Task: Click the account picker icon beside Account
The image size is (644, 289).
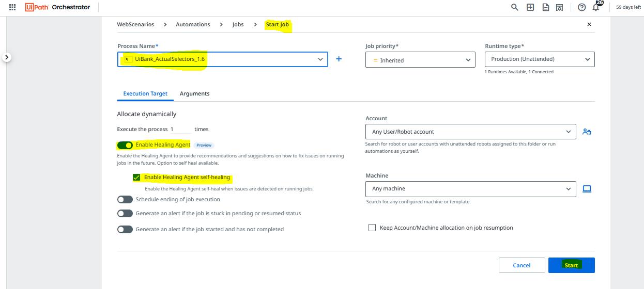Action: click(587, 132)
